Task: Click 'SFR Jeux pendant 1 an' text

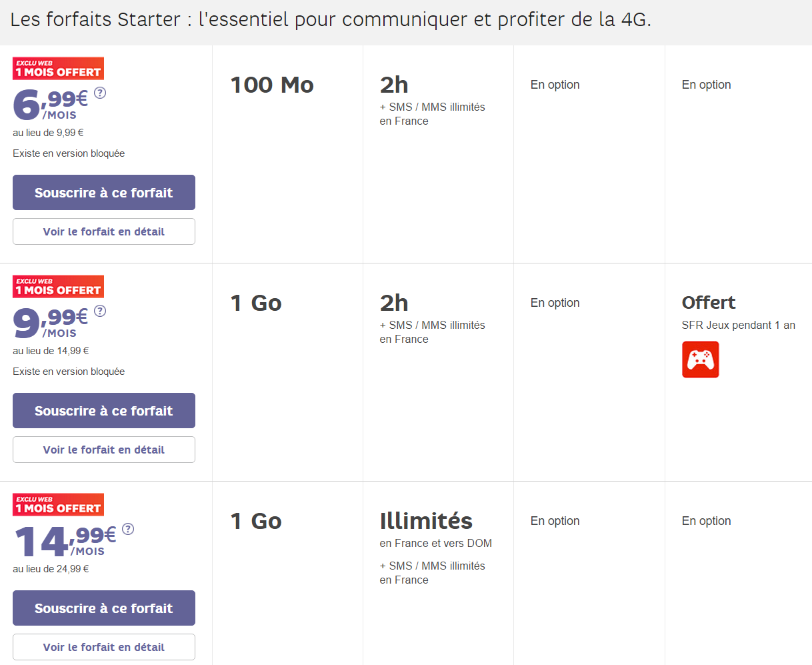Action: coord(737,325)
